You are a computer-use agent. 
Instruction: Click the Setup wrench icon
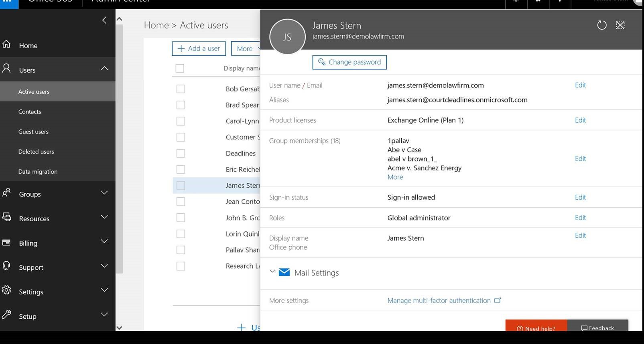click(6, 315)
